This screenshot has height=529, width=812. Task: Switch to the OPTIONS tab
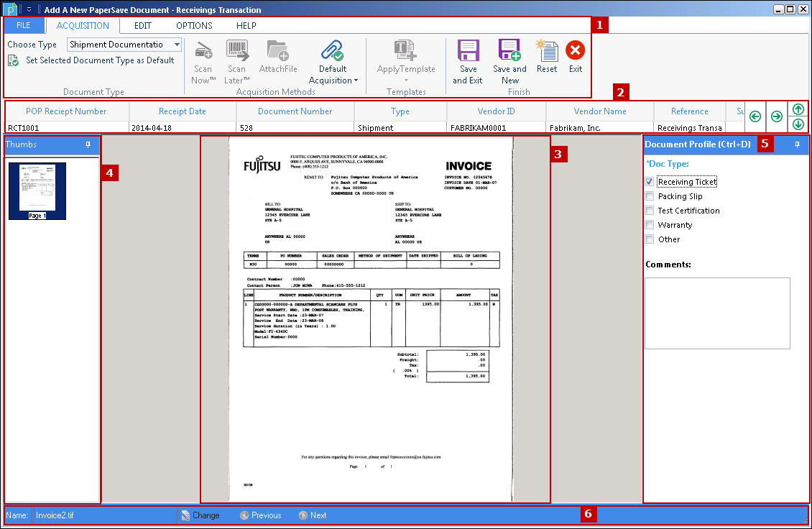coord(194,25)
